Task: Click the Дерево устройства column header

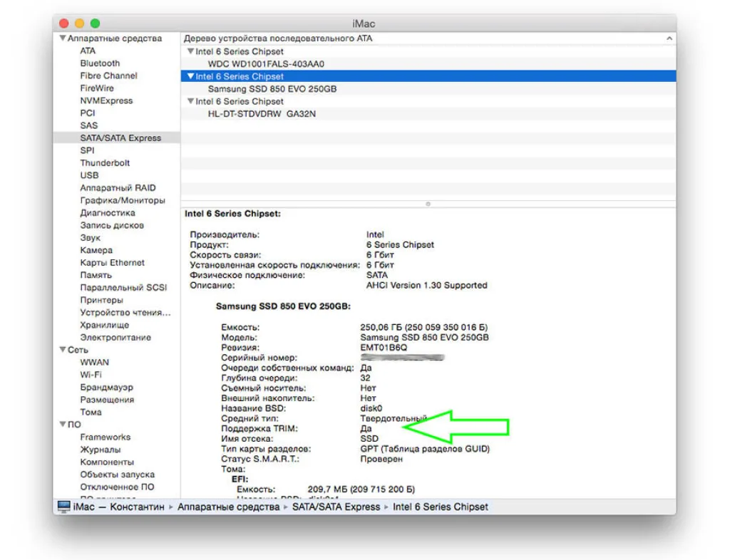Action: [428, 38]
